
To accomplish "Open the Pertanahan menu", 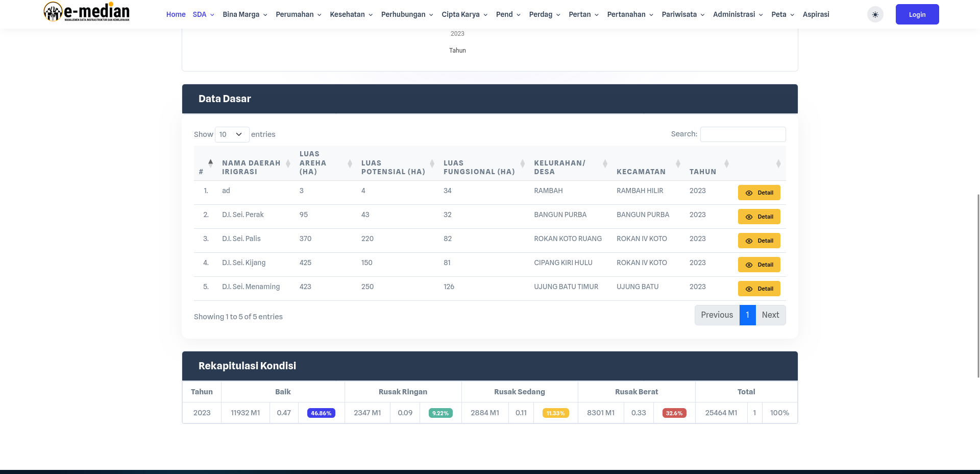I will pyautogui.click(x=630, y=14).
